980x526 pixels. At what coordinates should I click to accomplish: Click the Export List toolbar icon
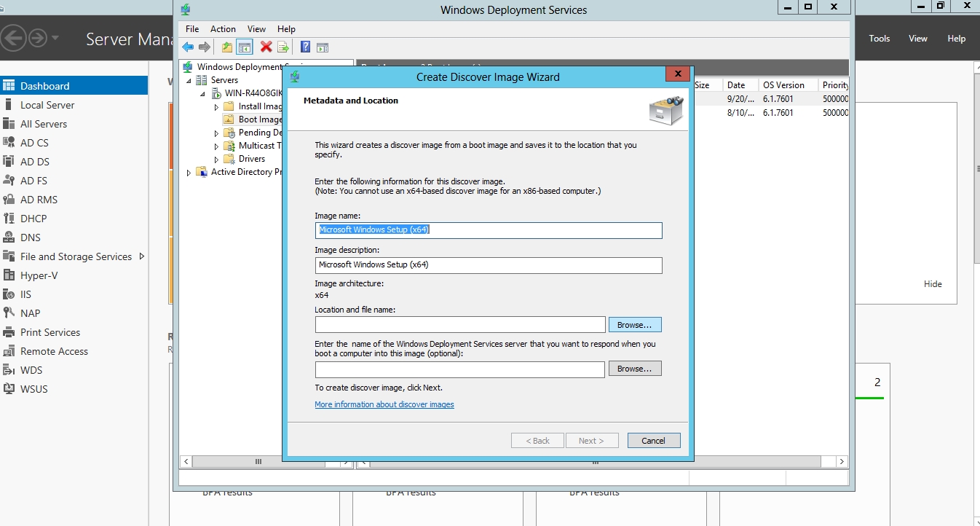(283, 47)
